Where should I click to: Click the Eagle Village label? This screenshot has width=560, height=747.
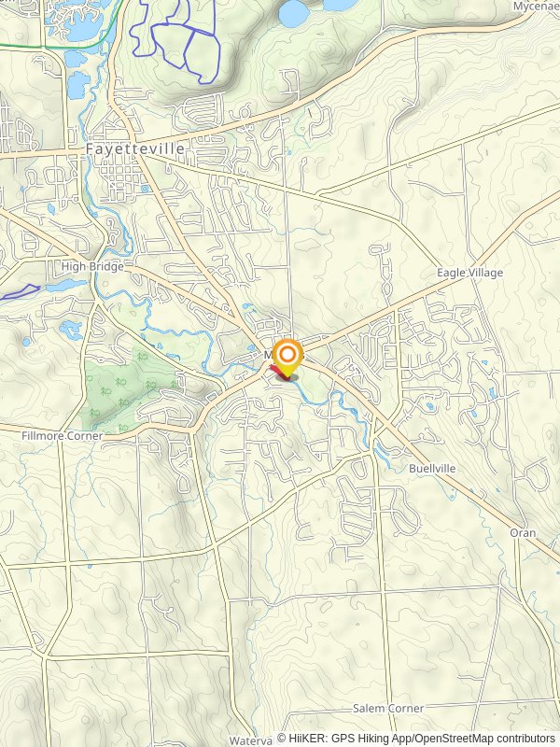point(470,273)
